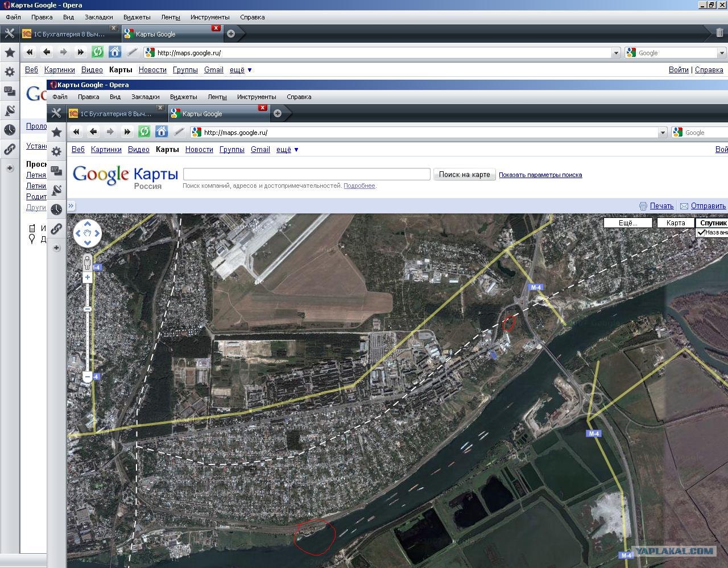Image resolution: width=728 pixels, height=568 pixels.
Task: Open a new tab with plus icon
Action: [278, 113]
